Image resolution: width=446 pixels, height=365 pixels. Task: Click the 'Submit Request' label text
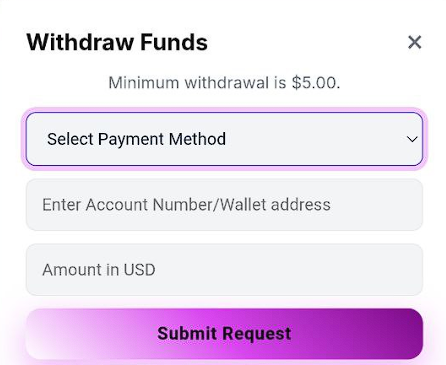(x=224, y=334)
